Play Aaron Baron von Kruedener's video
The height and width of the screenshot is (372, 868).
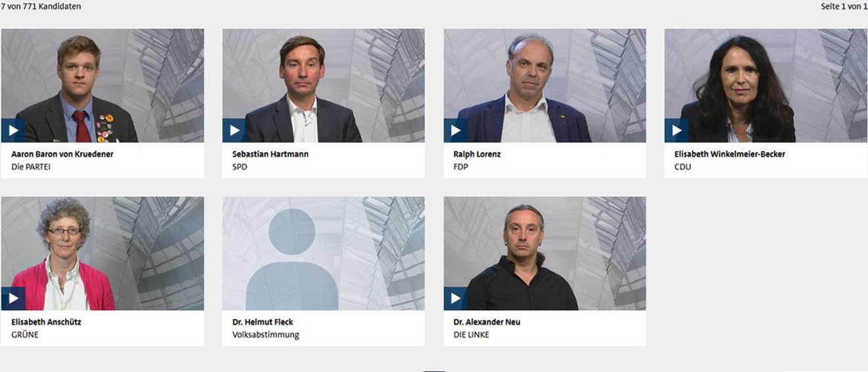(13, 130)
